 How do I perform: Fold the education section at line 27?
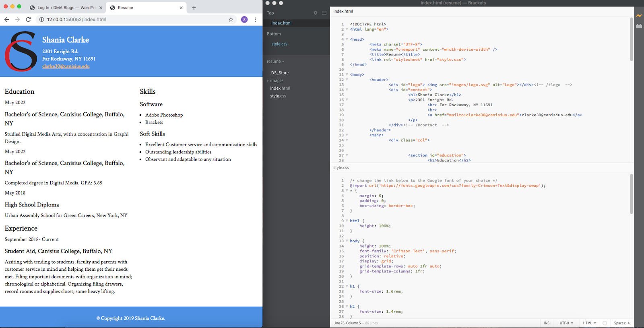point(347,155)
